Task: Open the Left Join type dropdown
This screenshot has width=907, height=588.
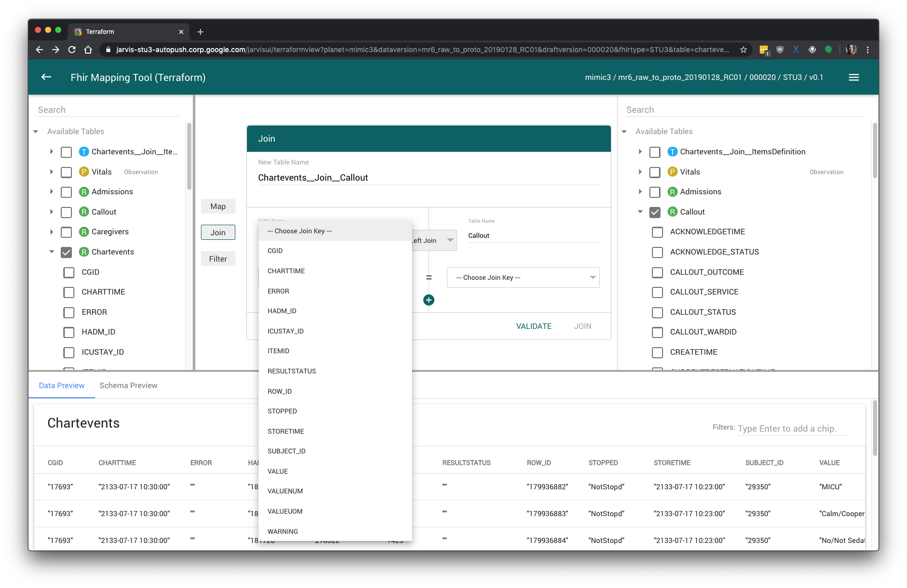Action: tap(434, 240)
